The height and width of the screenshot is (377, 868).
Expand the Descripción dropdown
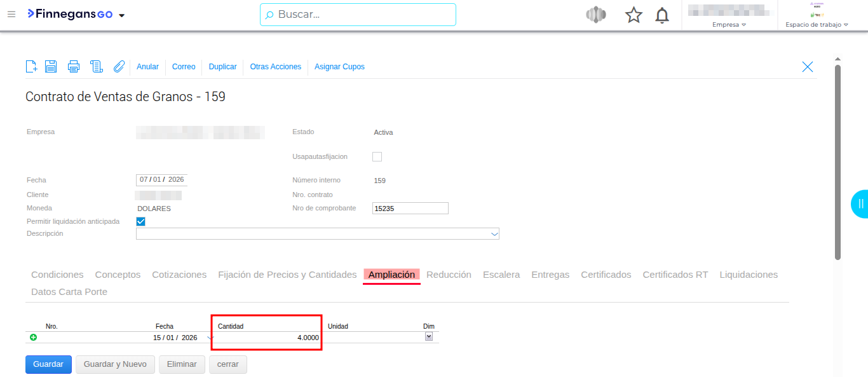click(x=494, y=234)
